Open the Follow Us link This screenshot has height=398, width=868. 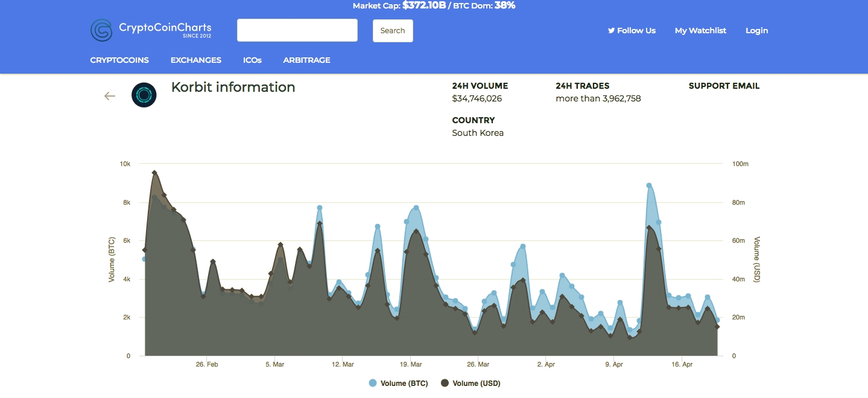[x=632, y=30]
